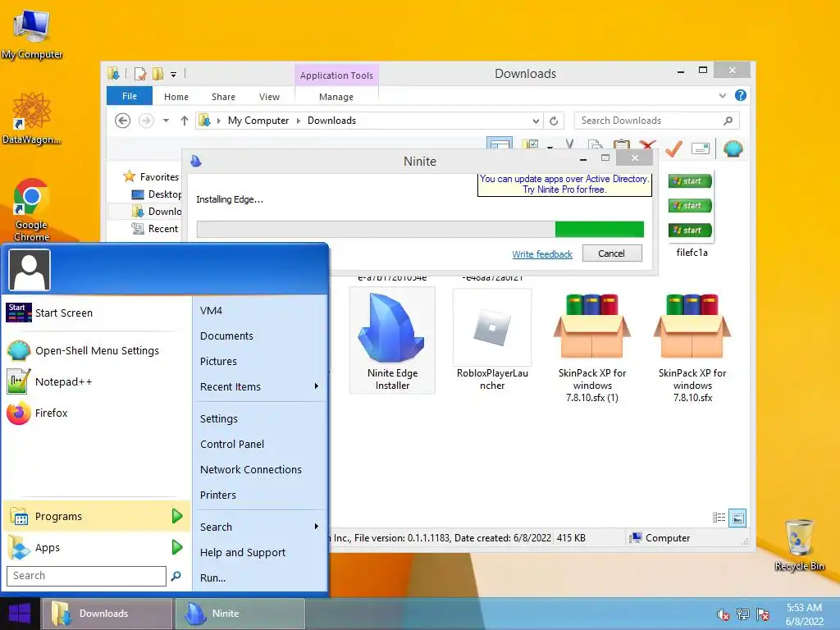
Task: Click the Windows Start button on taskbar
Action: tap(20, 614)
